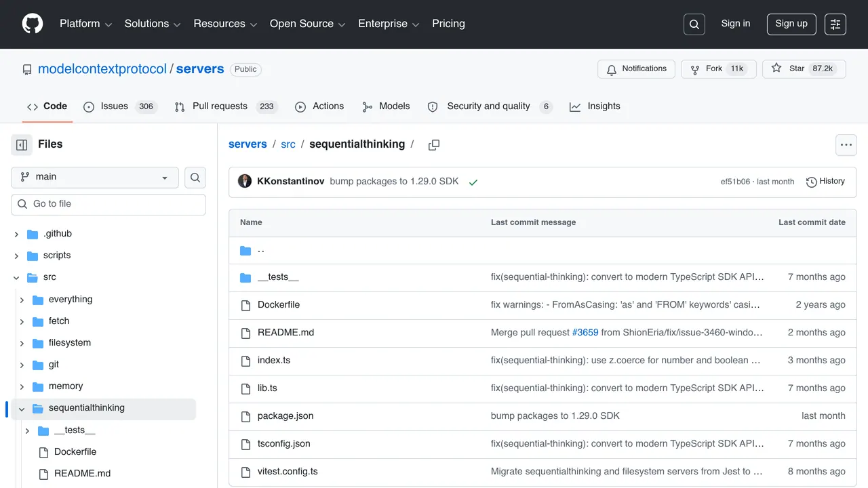Viewport: 868px width, 488px height.
Task: Open the main branch selector dropdown
Action: 95,178
